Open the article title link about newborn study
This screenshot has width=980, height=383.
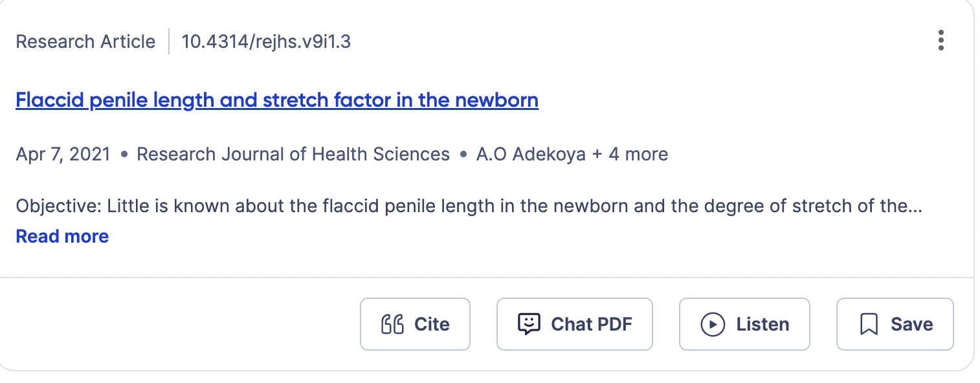pyautogui.click(x=277, y=100)
